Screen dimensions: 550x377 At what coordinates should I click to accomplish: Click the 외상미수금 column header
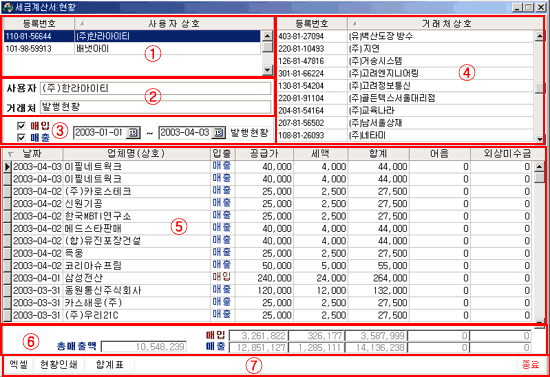tap(507, 154)
